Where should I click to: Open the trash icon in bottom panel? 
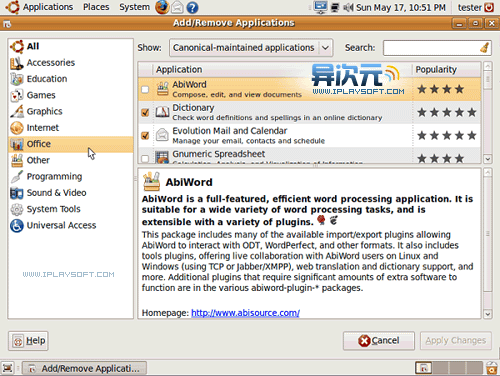pos(492,368)
